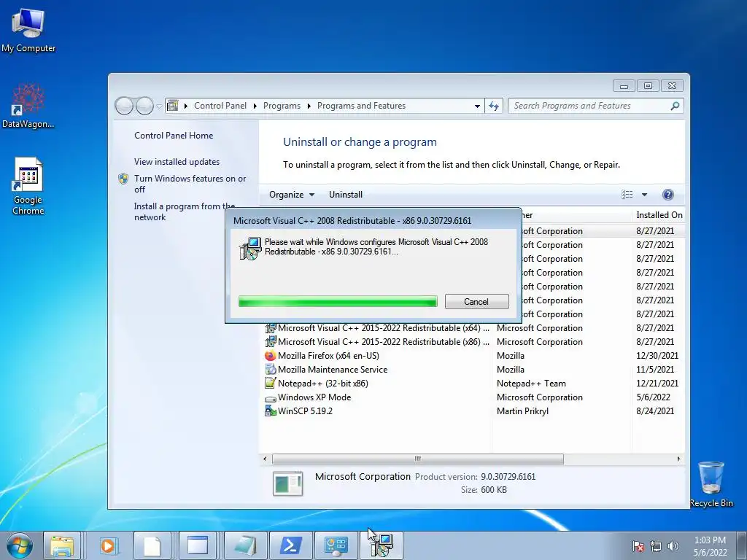Click the search magnifier icon
This screenshot has width=747, height=560.
pos(675,106)
